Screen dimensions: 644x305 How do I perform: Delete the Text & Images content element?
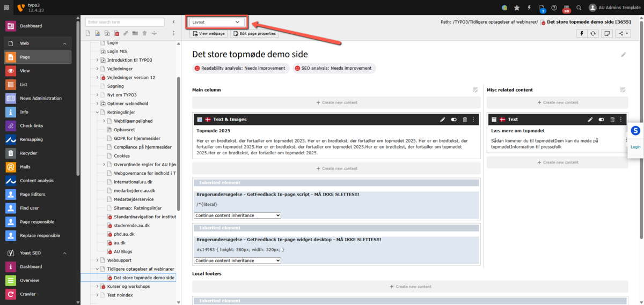pos(465,120)
